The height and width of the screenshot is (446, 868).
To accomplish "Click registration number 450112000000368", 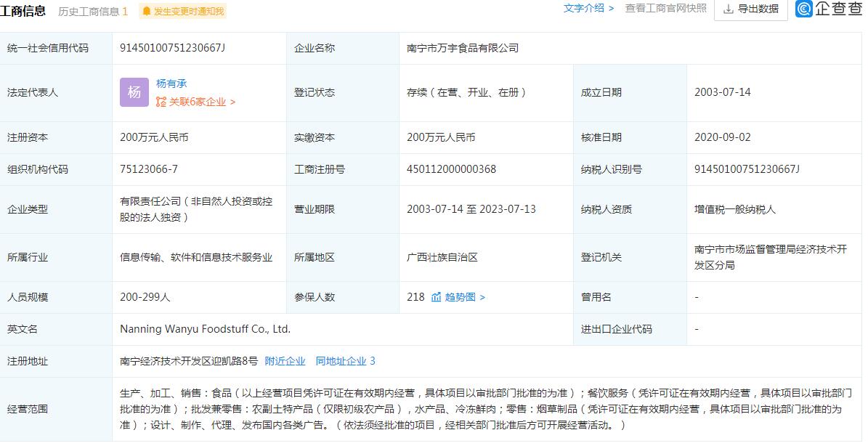I will [451, 169].
